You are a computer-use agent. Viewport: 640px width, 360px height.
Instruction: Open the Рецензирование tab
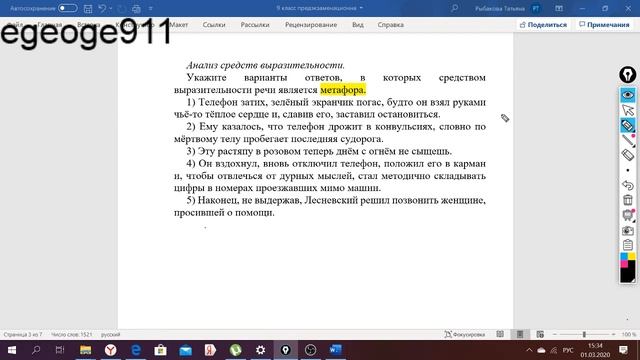pos(311,25)
